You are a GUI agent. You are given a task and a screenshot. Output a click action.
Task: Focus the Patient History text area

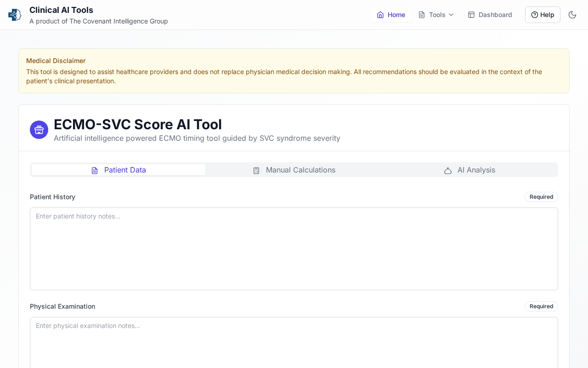point(294,248)
